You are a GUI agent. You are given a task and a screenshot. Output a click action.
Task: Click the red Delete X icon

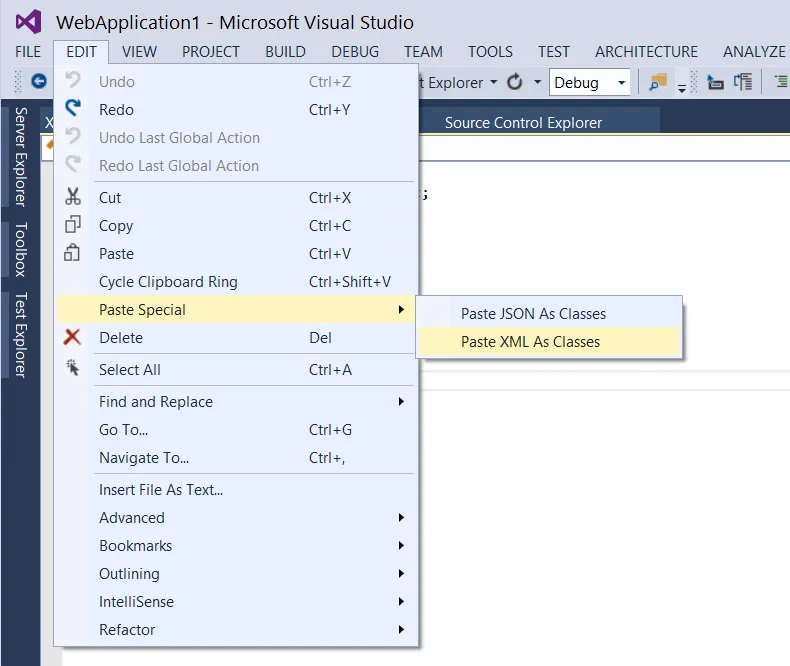click(x=72, y=337)
